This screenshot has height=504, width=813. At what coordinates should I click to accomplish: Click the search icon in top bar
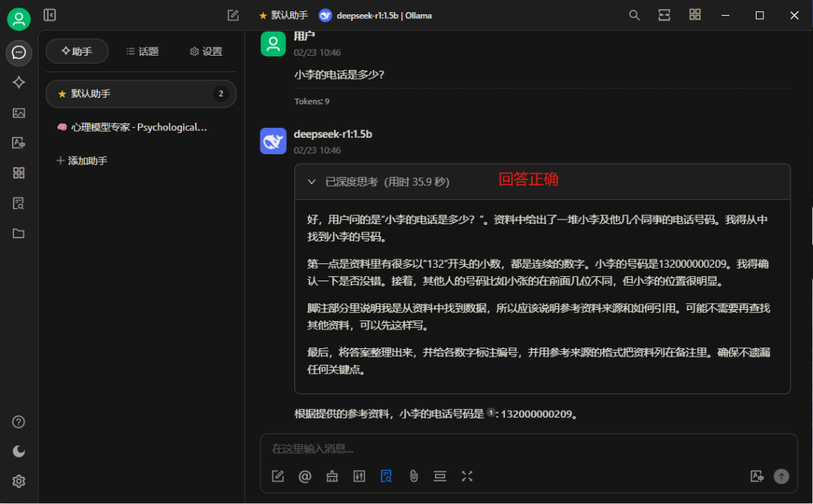coord(635,15)
